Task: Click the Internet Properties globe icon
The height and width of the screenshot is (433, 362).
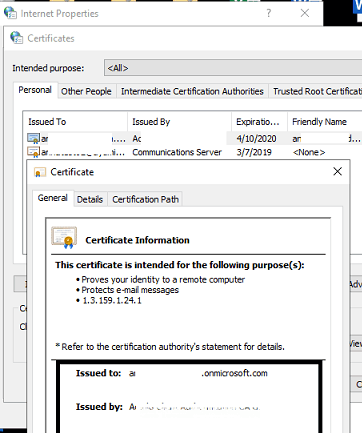Action: tap(10, 13)
